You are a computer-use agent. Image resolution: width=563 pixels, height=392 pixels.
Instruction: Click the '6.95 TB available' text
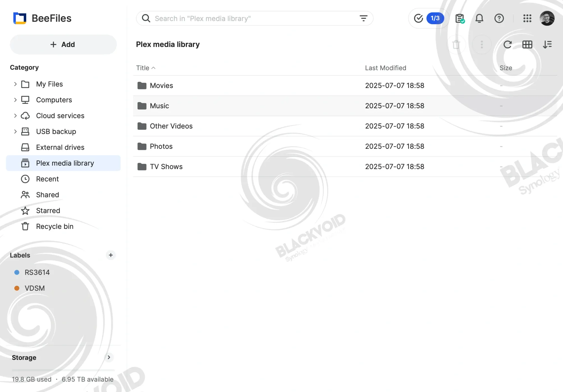pyautogui.click(x=88, y=379)
